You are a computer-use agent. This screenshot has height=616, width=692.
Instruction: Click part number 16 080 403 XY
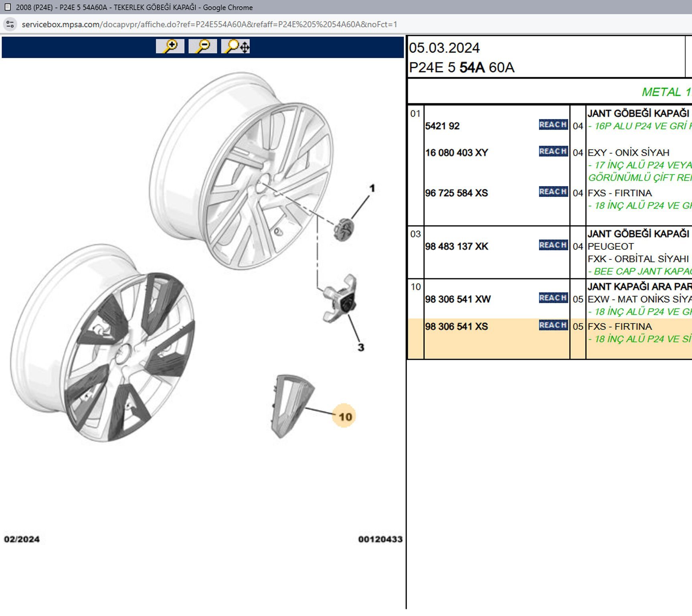pyautogui.click(x=456, y=153)
